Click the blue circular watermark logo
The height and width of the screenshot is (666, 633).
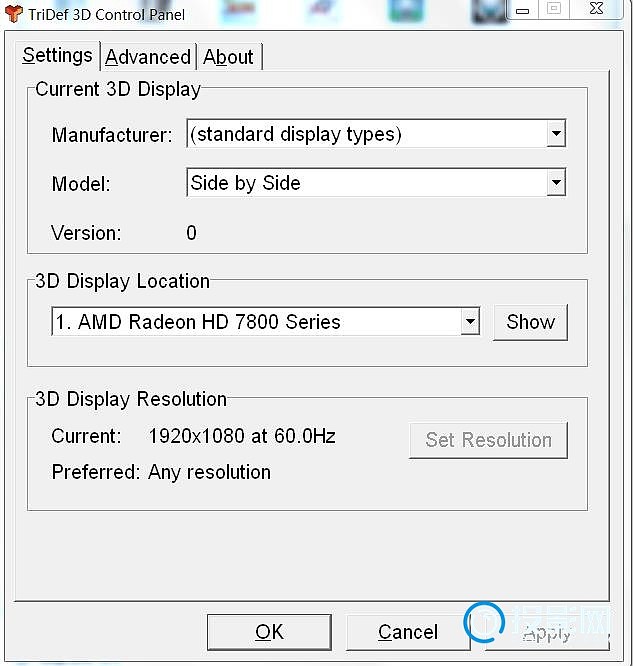pos(484,622)
